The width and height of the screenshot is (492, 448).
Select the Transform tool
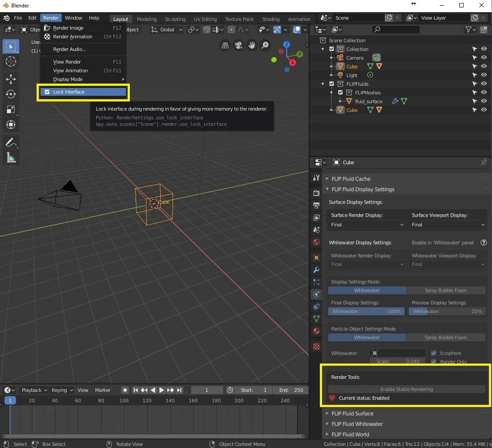tap(11, 125)
